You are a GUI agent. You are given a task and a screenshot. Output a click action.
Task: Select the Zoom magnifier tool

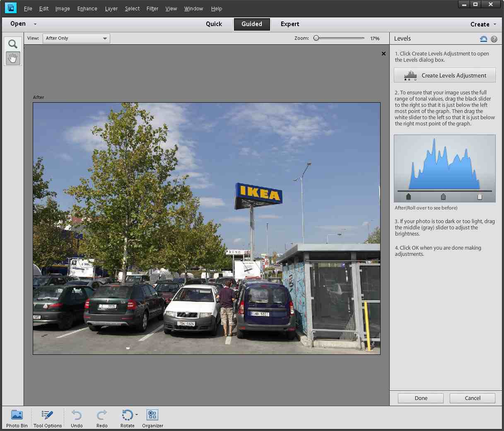click(13, 44)
